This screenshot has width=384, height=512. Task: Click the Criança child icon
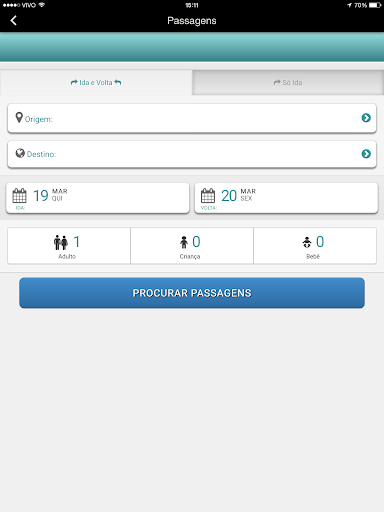(184, 242)
